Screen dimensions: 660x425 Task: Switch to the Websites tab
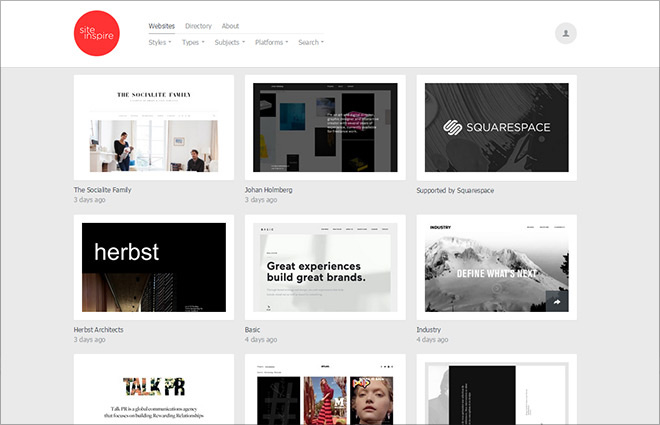[x=162, y=26]
